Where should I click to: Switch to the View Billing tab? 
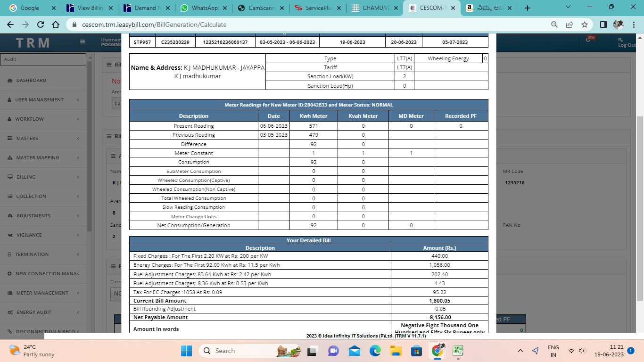point(89,8)
